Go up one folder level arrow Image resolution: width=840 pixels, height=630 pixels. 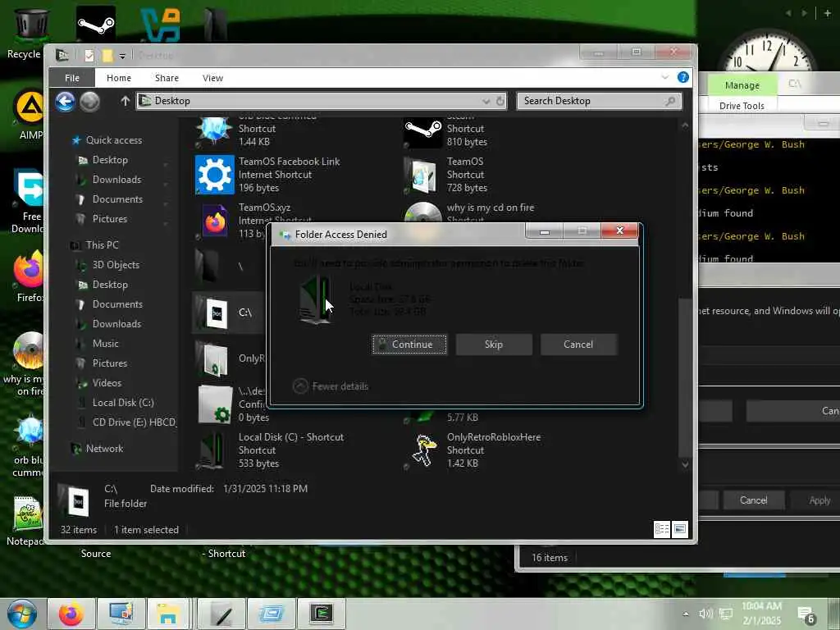pos(125,101)
